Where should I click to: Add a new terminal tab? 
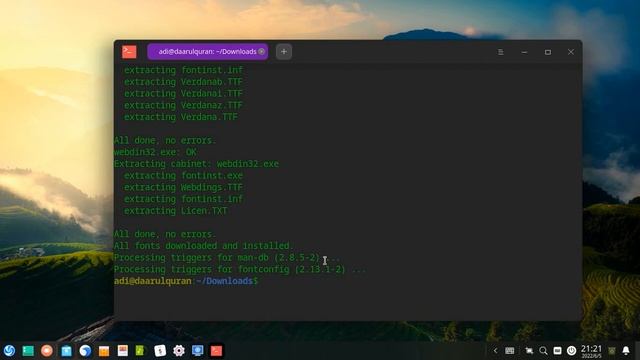[x=284, y=52]
